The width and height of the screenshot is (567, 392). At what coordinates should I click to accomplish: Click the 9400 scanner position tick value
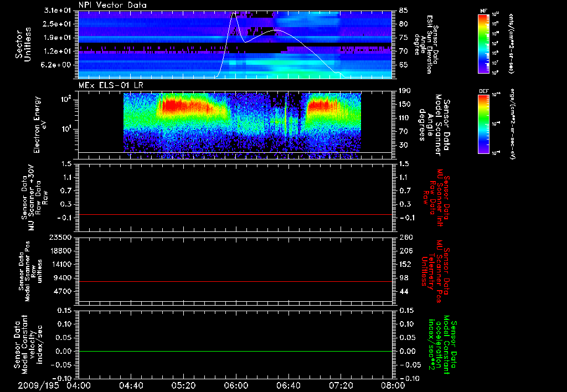point(62,278)
